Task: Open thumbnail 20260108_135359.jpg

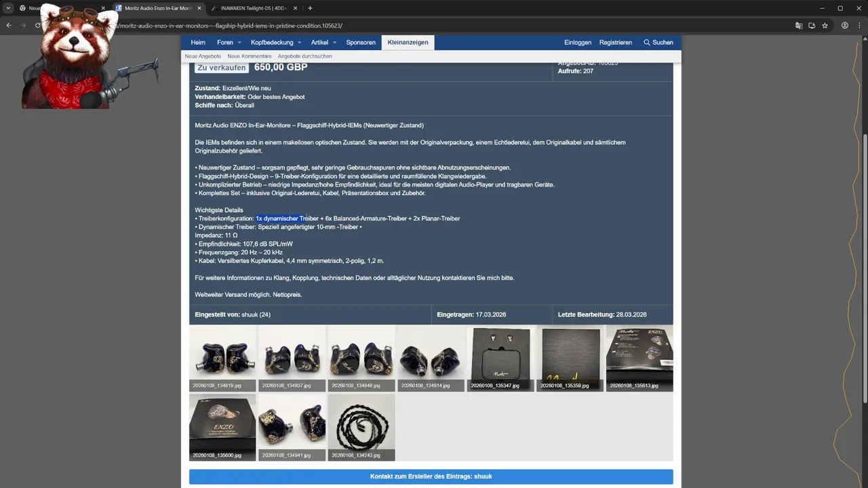Action: pos(570,359)
